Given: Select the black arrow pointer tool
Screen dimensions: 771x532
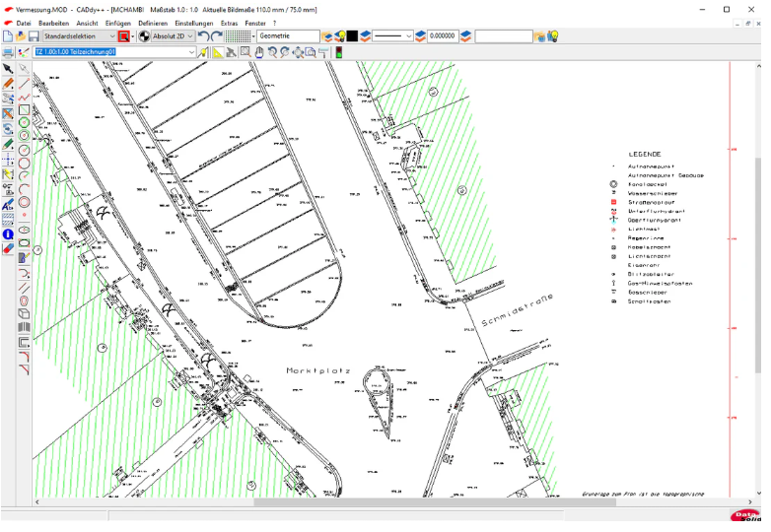Looking at the screenshot, I should (8, 69).
